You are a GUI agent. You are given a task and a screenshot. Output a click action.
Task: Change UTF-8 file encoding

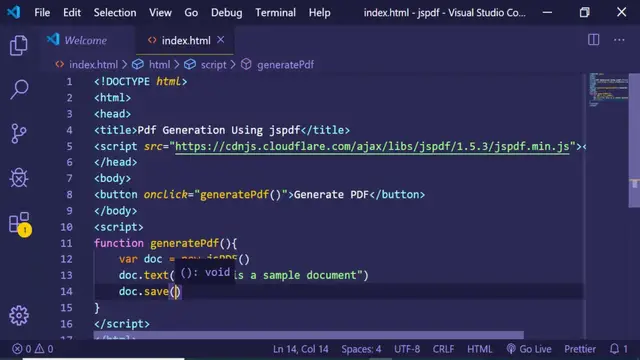(x=407, y=349)
